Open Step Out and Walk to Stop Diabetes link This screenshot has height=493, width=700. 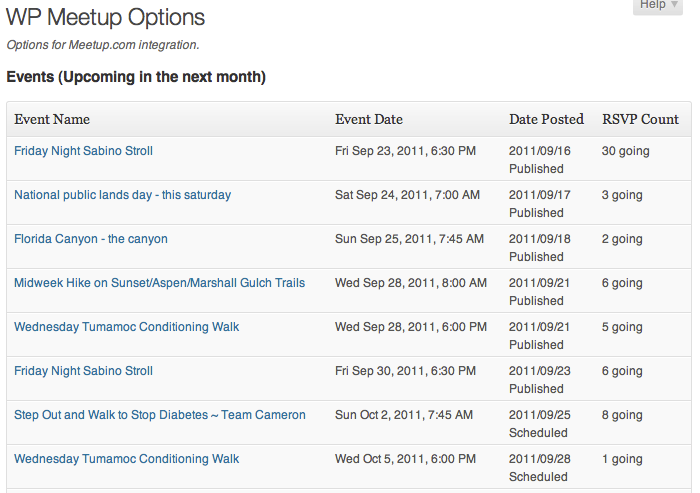pyautogui.click(x=160, y=415)
